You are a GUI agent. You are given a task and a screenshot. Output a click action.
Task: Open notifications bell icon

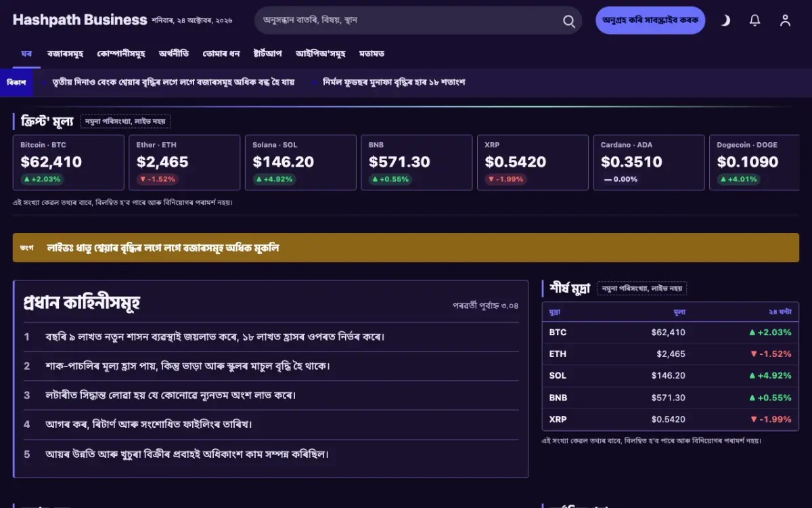[755, 20]
